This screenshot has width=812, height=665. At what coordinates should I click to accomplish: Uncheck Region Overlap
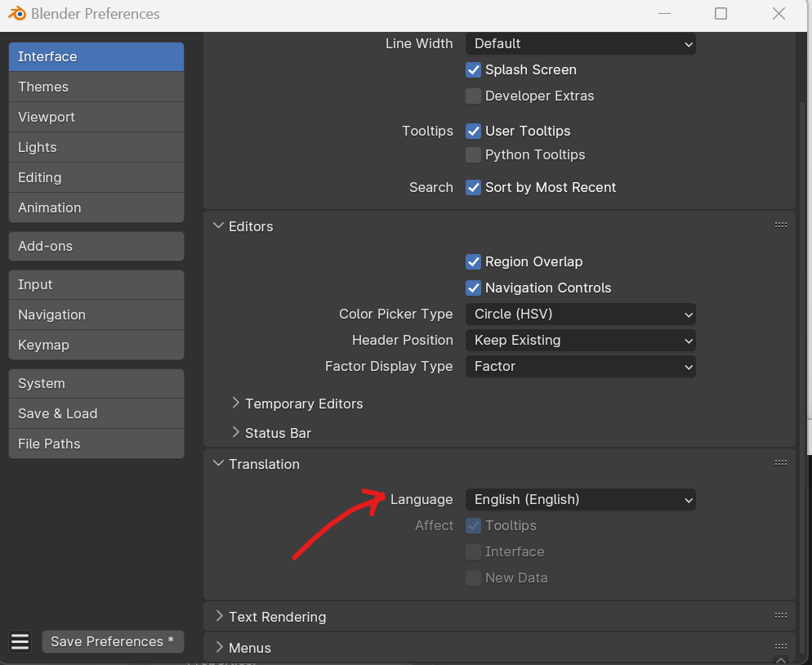pos(473,262)
